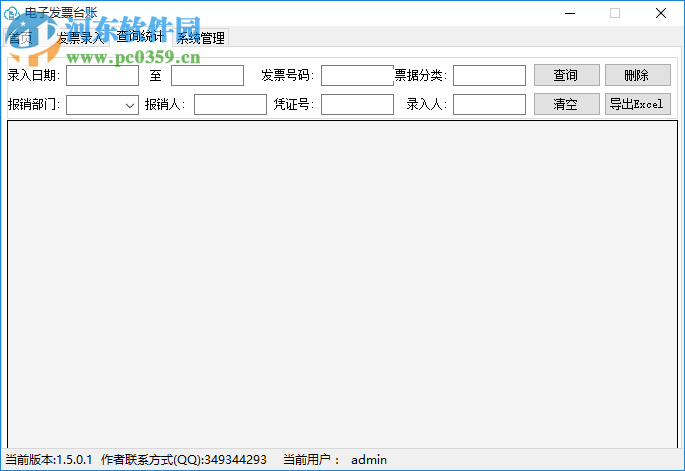This screenshot has width=685, height=471.
Task: Click the 凭证号 label
Action: (294, 104)
